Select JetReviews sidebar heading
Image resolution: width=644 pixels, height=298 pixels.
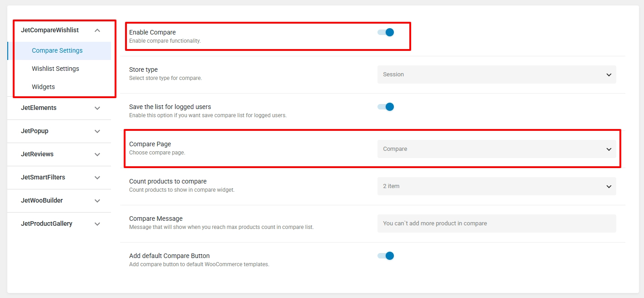pyautogui.click(x=37, y=154)
